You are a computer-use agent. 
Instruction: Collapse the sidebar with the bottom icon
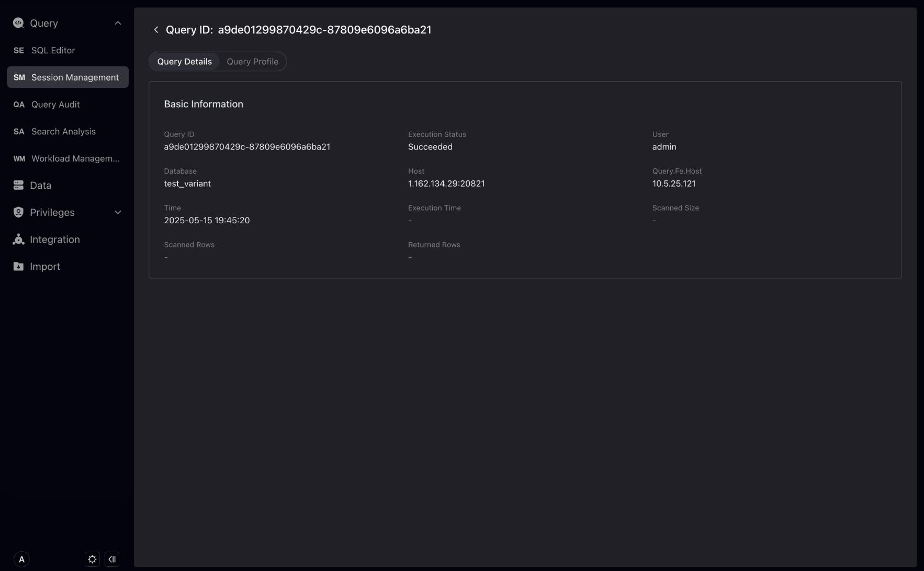(x=112, y=559)
